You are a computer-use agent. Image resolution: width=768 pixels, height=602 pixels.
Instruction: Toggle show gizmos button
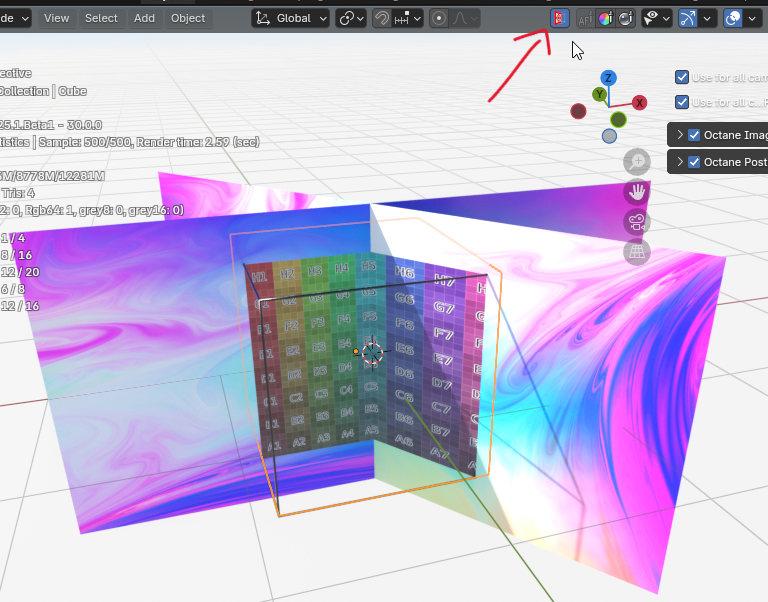(x=688, y=19)
